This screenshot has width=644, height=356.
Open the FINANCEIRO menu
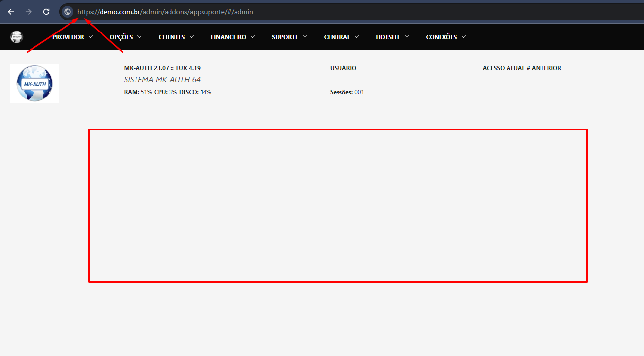tap(229, 37)
